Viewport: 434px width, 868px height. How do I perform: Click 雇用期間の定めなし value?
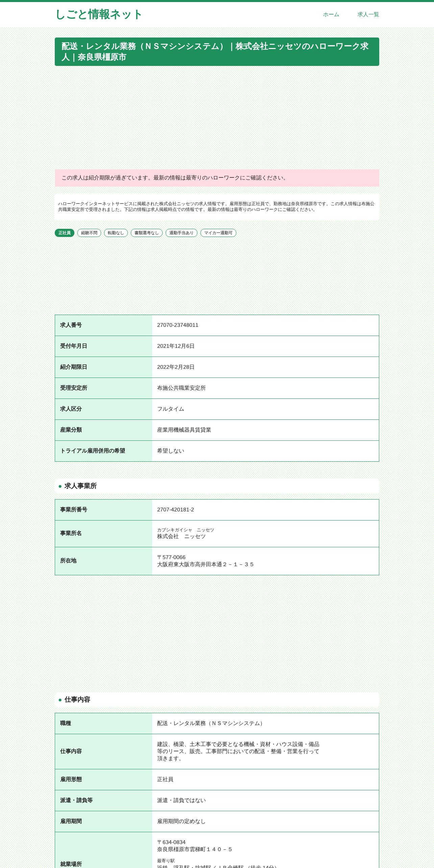point(182,821)
